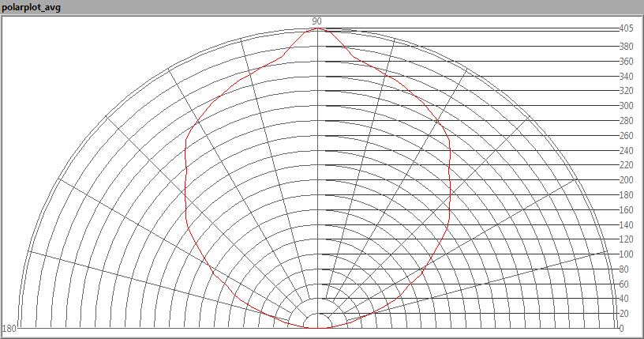Click the 280 radial scale label

[626, 121]
